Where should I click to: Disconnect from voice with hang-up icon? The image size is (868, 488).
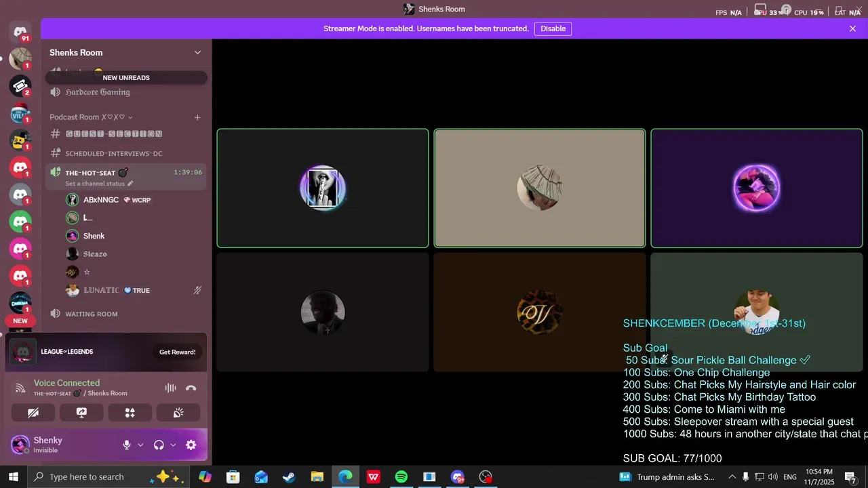[191, 388]
